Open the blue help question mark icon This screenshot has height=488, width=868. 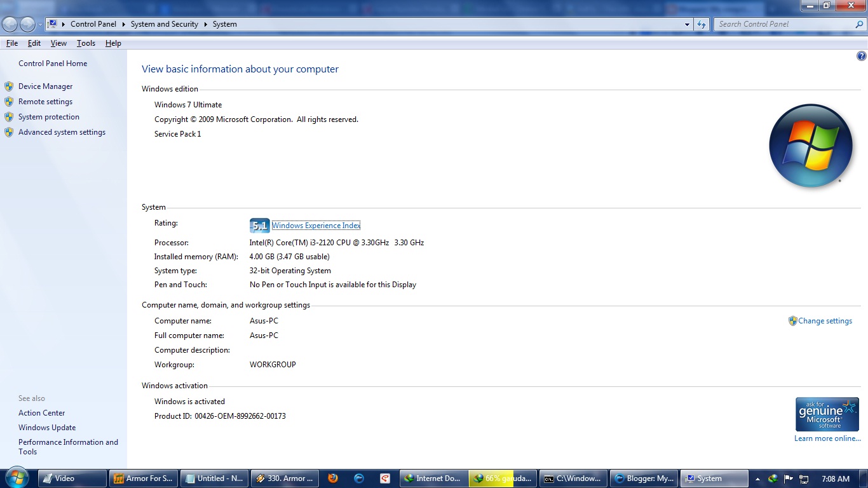(861, 56)
